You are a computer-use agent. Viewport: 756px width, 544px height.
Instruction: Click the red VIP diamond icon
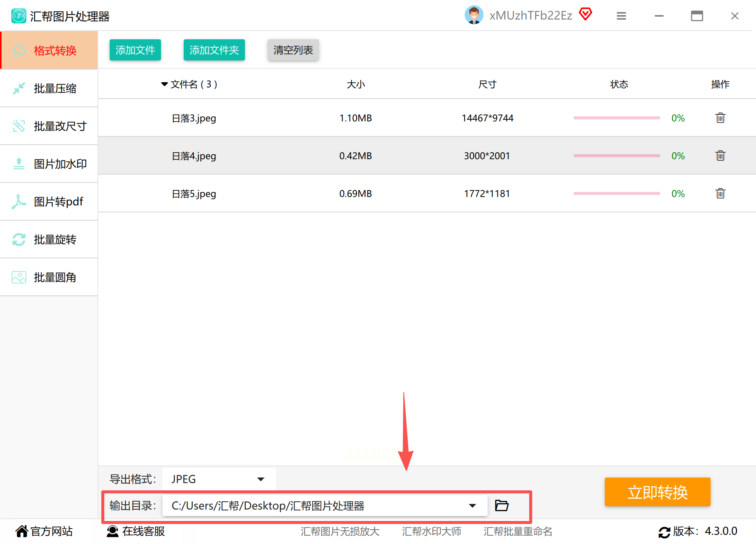click(586, 14)
